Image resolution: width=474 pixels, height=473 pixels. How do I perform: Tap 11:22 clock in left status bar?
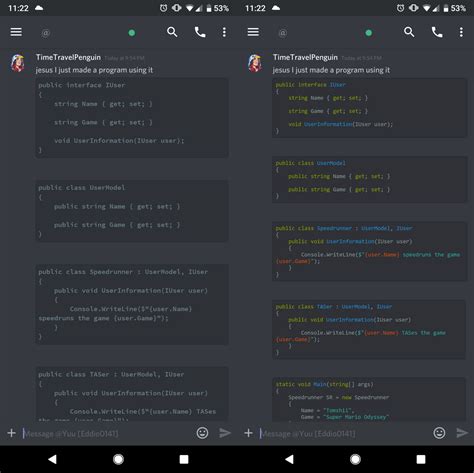pyautogui.click(x=18, y=8)
